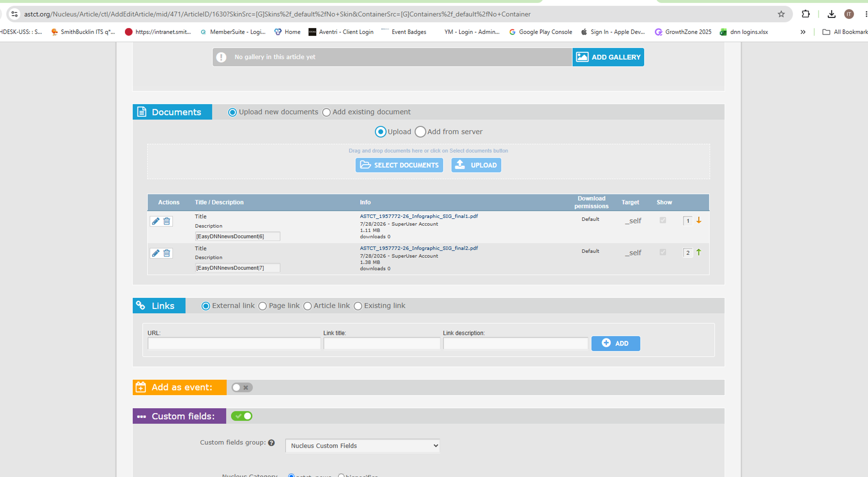This screenshot has width=868, height=477.
Task: Open the Google Play Console bookmark
Action: pos(540,32)
